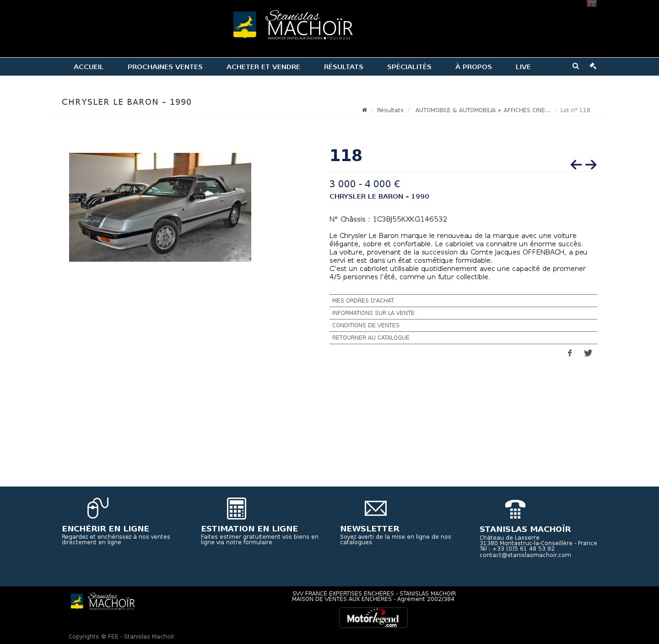659x644 pixels.
Task: Click the Château de Lasserre address line
Action: pyautogui.click(x=509, y=538)
